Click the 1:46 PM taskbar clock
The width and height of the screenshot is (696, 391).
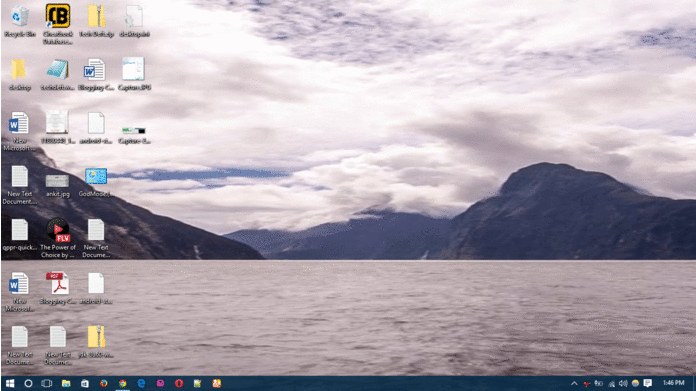[673, 383]
